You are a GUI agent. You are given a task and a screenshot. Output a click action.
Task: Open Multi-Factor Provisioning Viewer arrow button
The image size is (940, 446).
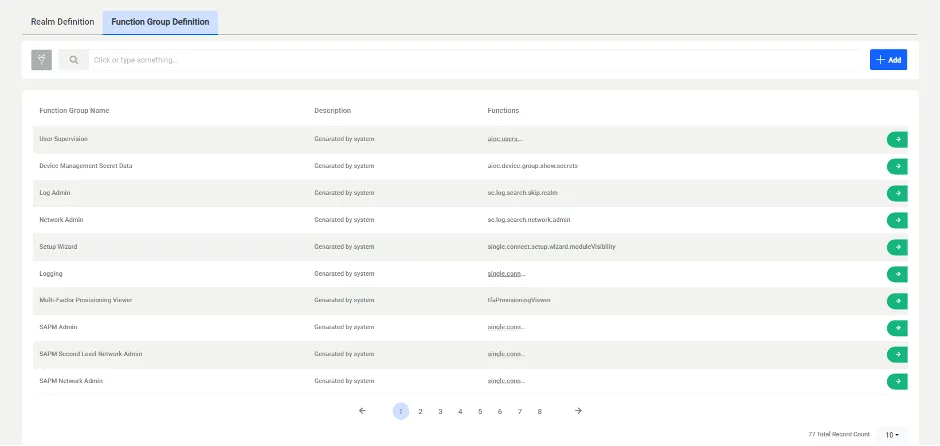897,301
